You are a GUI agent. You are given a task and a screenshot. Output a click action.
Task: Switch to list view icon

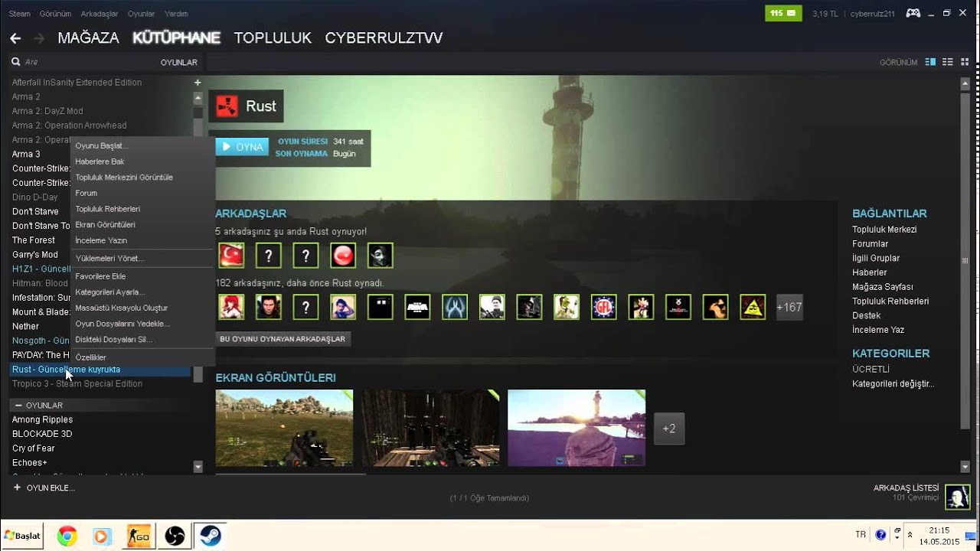947,62
